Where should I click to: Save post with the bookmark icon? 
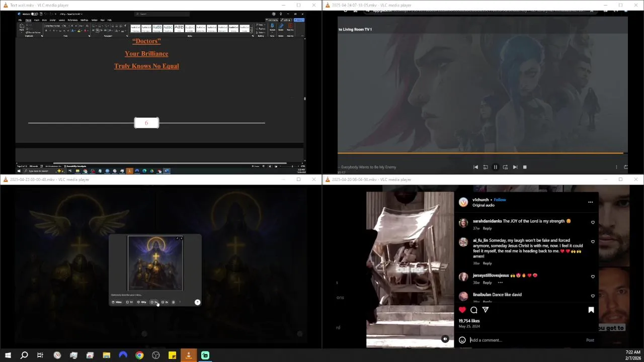point(591,310)
